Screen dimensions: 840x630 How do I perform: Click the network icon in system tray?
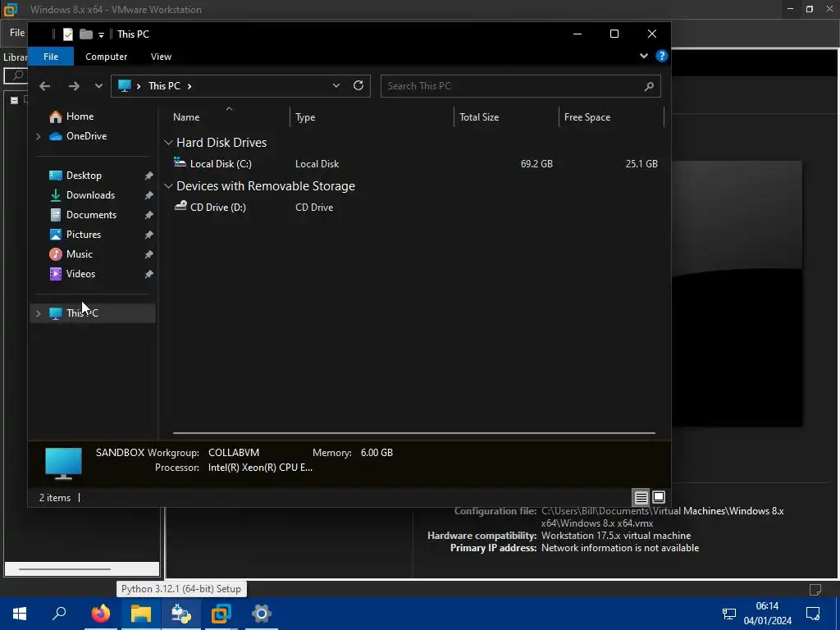pos(728,614)
